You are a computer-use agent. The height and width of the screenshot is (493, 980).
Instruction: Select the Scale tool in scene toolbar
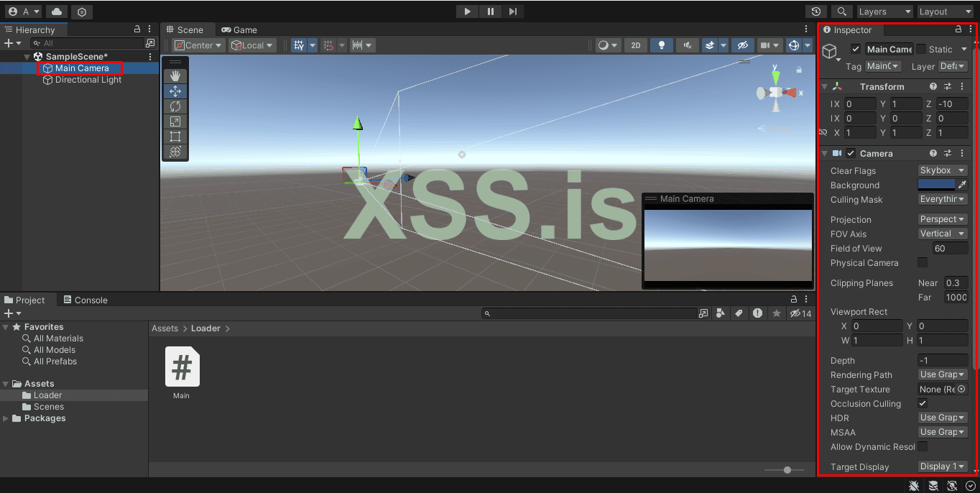click(175, 121)
